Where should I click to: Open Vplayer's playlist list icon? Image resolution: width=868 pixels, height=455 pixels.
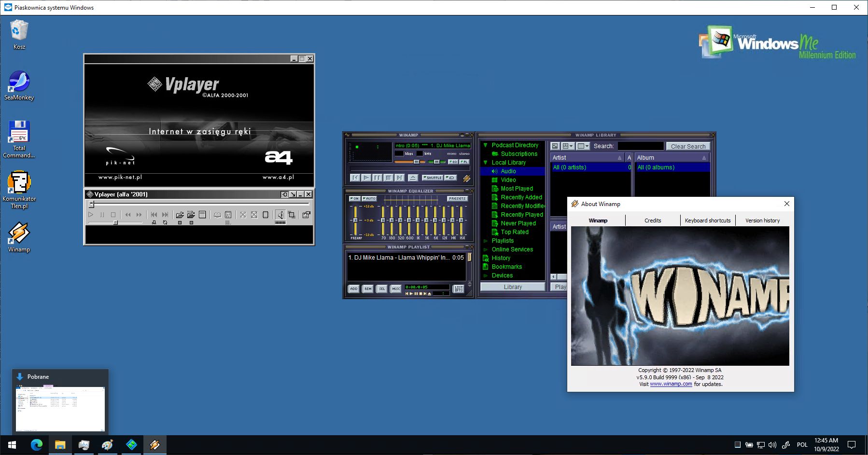click(203, 214)
